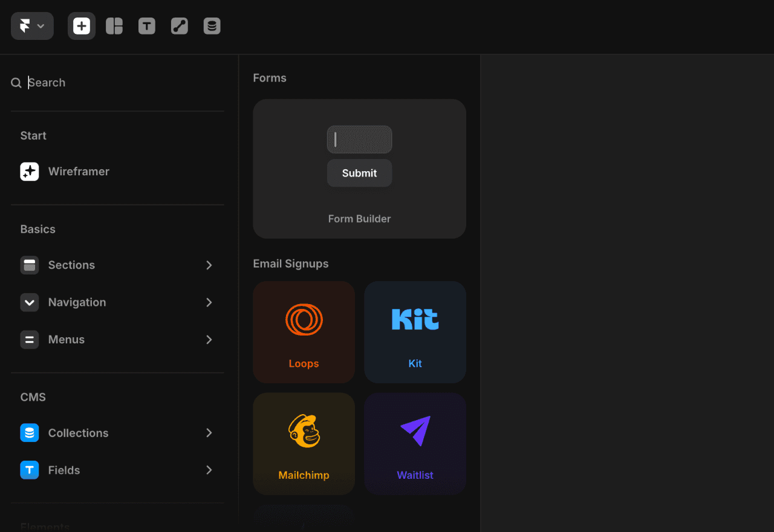Click the magnifier search icon

pyautogui.click(x=16, y=83)
